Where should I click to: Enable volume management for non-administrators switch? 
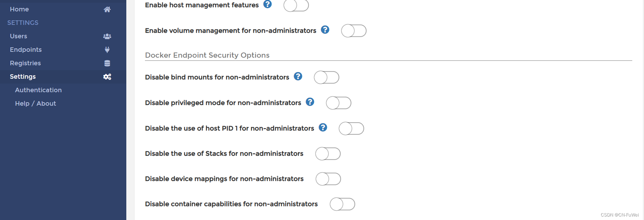354,31
